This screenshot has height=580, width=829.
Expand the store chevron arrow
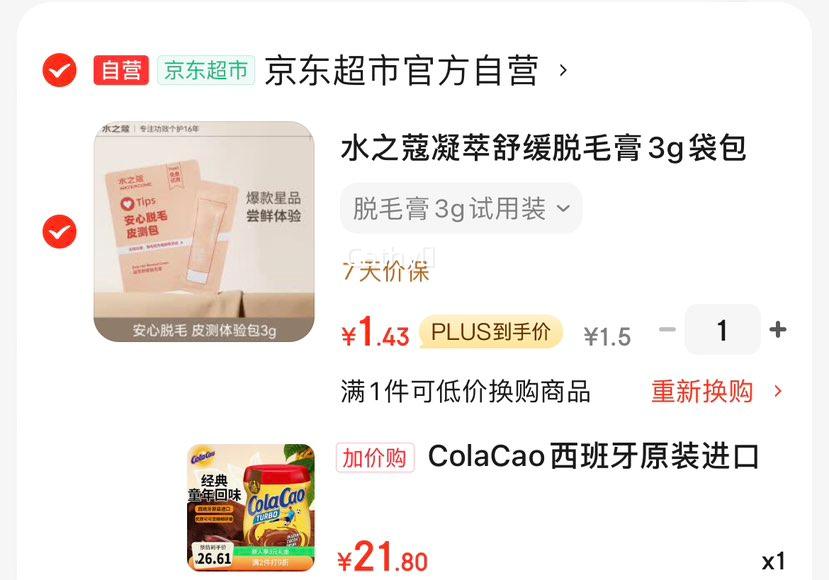pyautogui.click(x=563, y=70)
